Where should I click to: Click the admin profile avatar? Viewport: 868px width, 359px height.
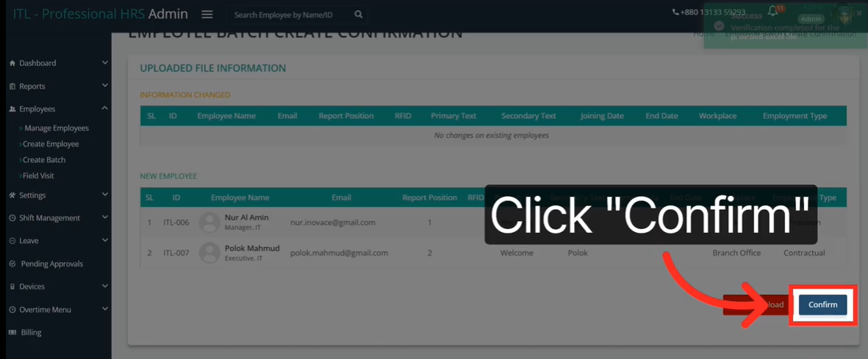844,15
